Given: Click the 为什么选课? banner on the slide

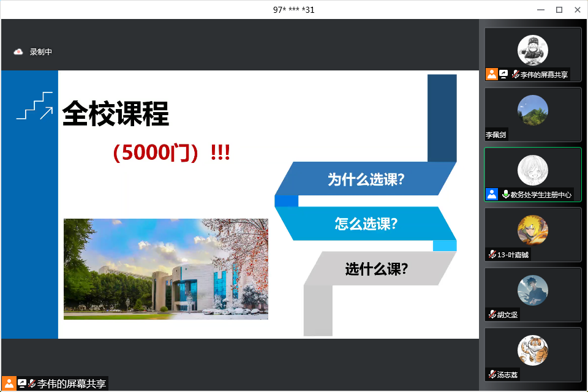Looking at the screenshot, I should 366,179.
